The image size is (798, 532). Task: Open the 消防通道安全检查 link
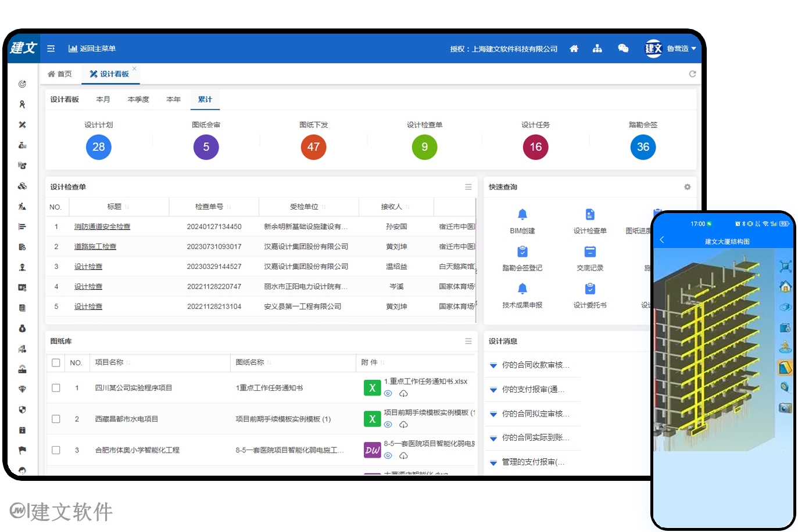coord(102,227)
